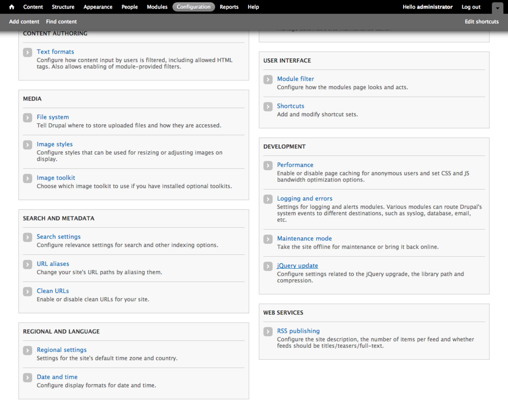This screenshot has width=508, height=420.
Task: Click the arrow icon beside URL aliases
Action: 28,265
